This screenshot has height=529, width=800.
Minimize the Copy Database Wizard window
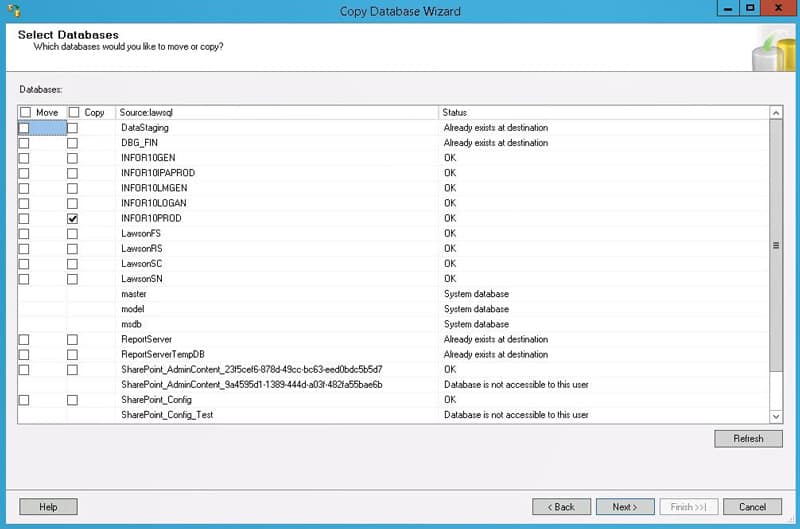(728, 8)
